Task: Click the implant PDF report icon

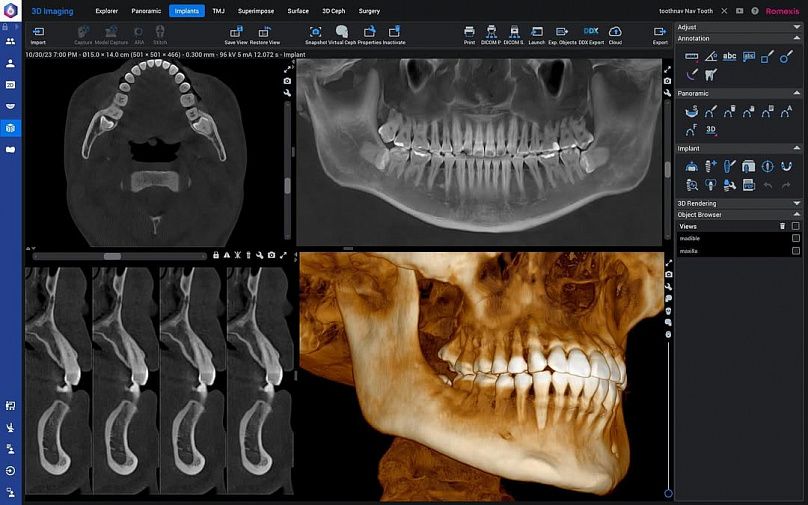Action: 748,184
